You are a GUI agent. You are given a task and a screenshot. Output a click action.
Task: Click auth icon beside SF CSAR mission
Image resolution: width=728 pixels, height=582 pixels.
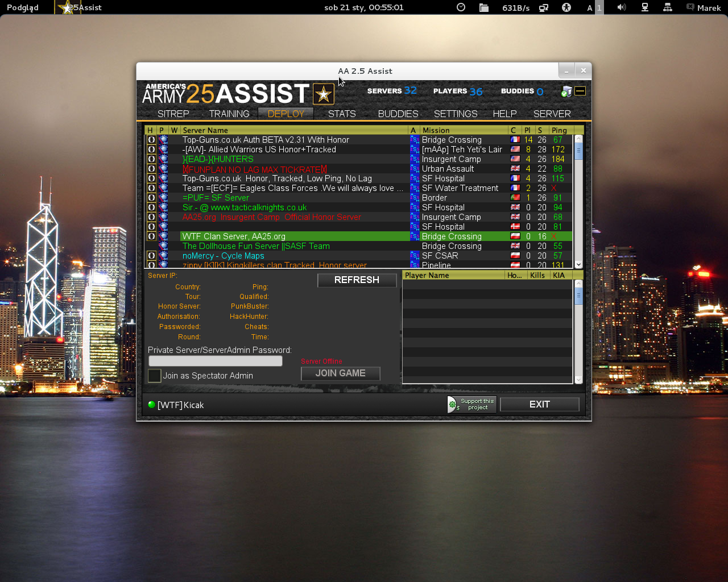(x=415, y=256)
